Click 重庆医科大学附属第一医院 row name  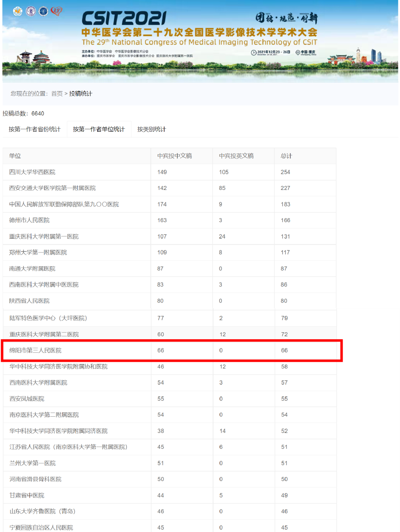(x=44, y=237)
